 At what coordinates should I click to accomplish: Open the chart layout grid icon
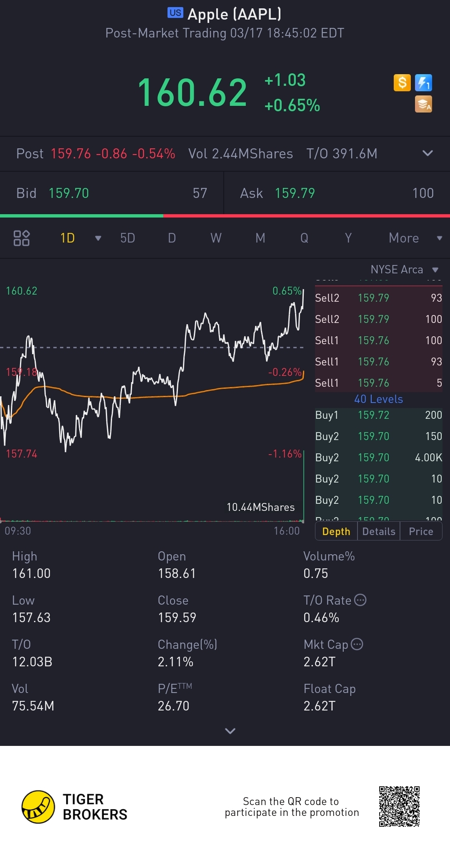pyautogui.click(x=21, y=238)
